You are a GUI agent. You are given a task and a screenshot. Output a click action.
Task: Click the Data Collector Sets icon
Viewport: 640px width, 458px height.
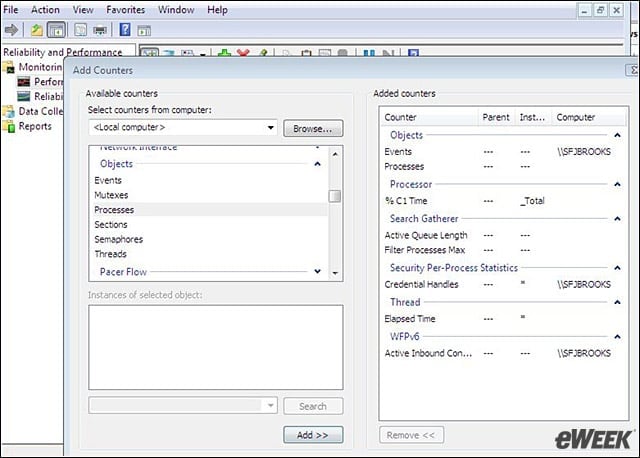pyautogui.click(x=9, y=111)
